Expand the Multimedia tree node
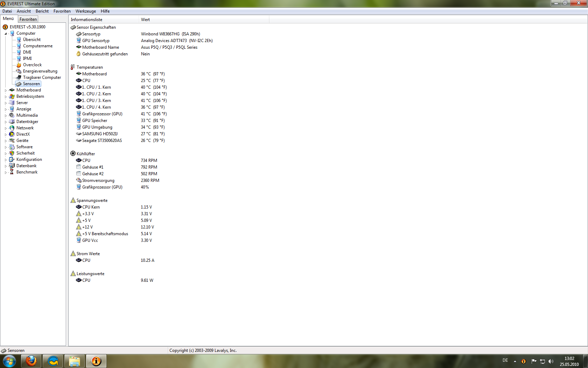Screen dimensions: 588x368 point(6,116)
